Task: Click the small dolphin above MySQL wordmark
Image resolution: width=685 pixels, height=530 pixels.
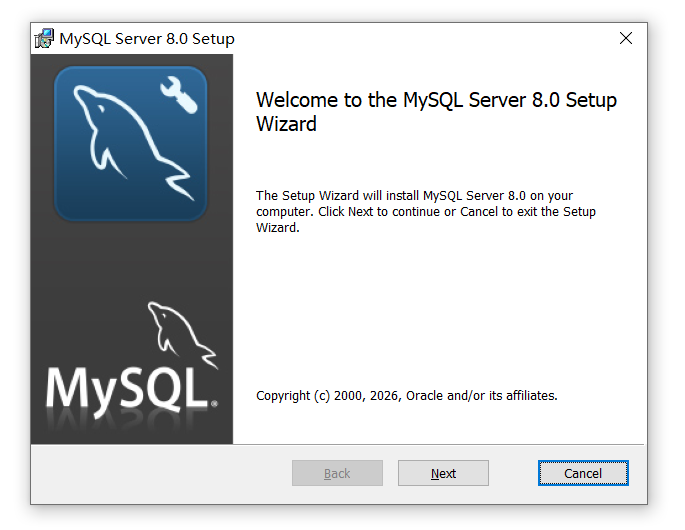Action: 182,334
